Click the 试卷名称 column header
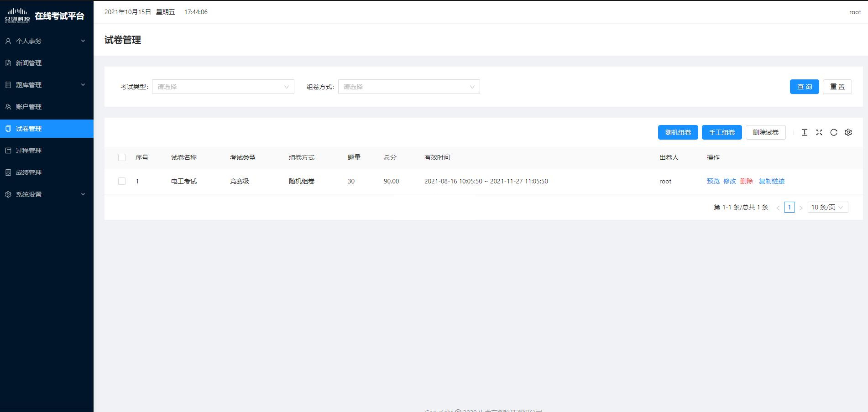Screen dimensions: 868x412 pyautogui.click(x=184, y=157)
